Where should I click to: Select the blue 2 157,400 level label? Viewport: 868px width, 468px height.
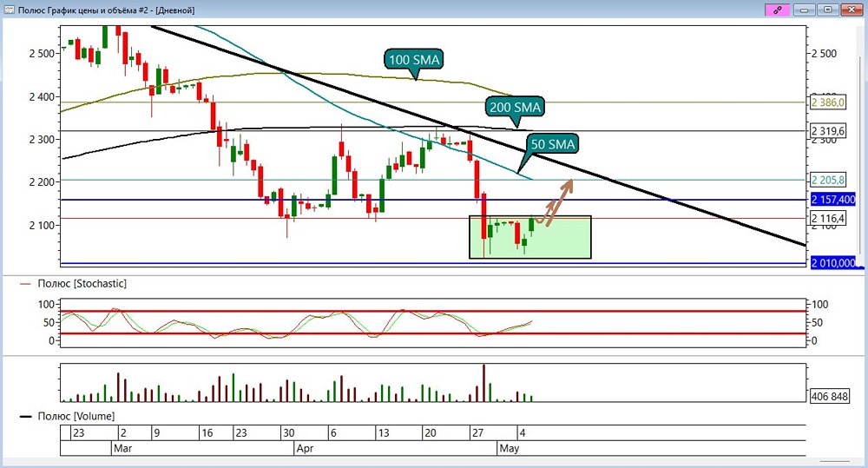(x=833, y=200)
